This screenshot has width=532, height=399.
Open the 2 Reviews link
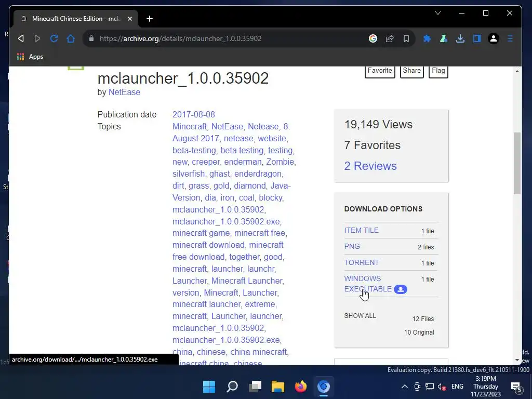pos(370,166)
